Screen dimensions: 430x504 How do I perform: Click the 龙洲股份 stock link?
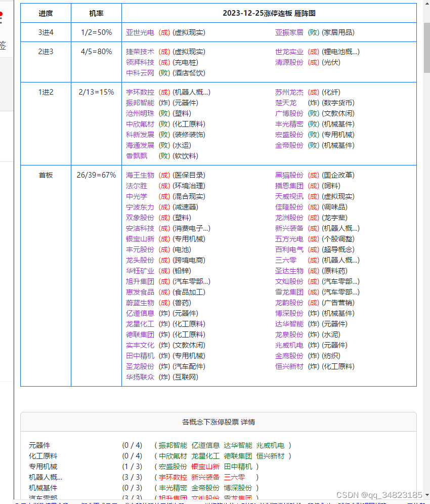click(289, 218)
